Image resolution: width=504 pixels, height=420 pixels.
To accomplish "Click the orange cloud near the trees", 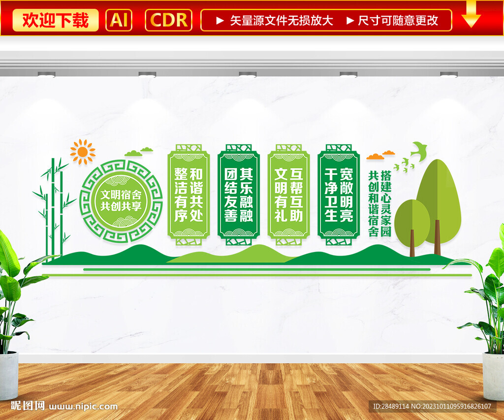I will coord(380,155).
